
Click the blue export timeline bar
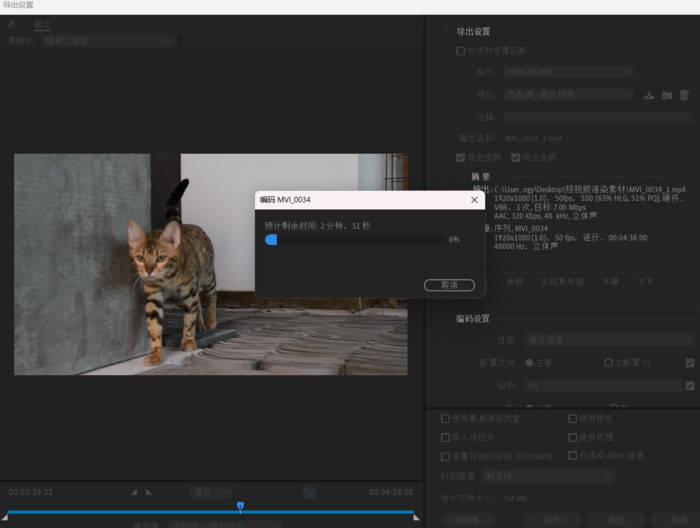pos(211,512)
